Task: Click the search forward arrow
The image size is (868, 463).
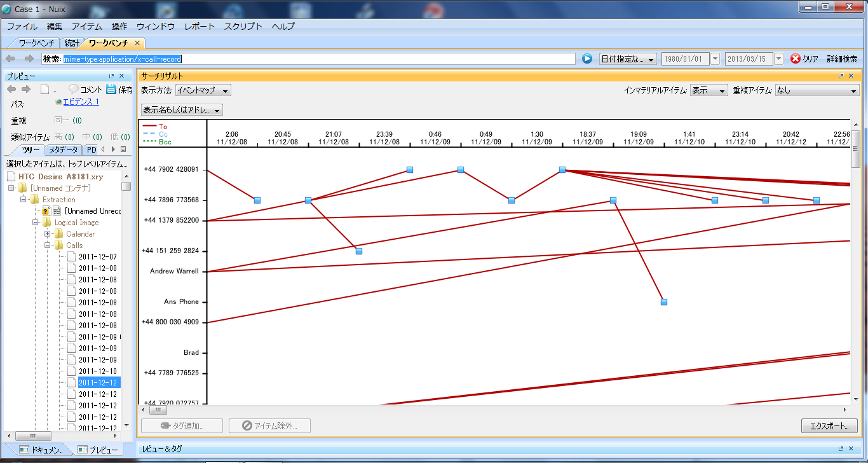Action: click(x=29, y=59)
